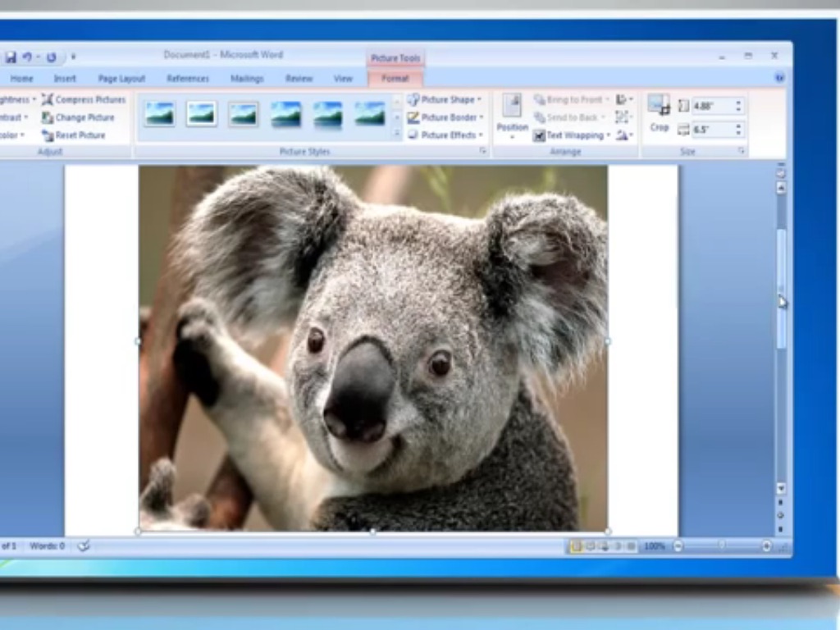
Task: Click the zoom slider in status bar
Action: 722,546
